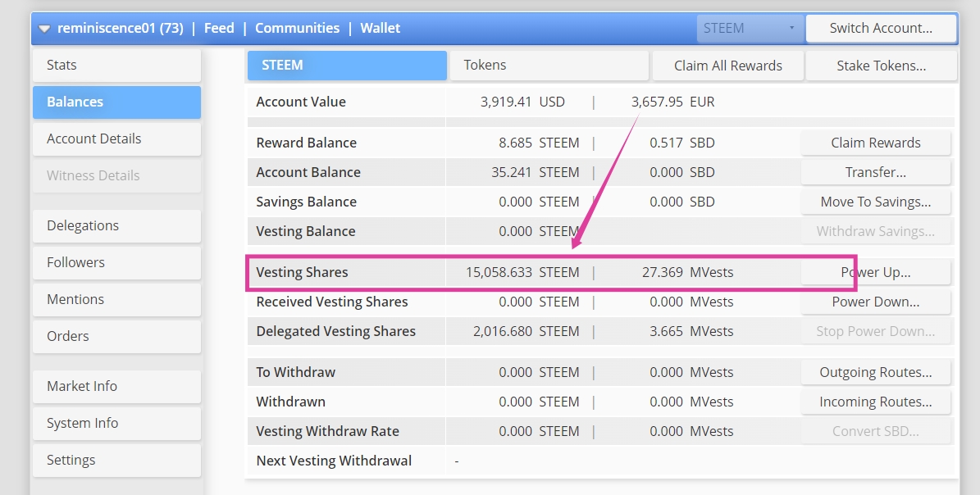Open Account Details in sidebar
The image size is (980, 495).
[x=117, y=139]
